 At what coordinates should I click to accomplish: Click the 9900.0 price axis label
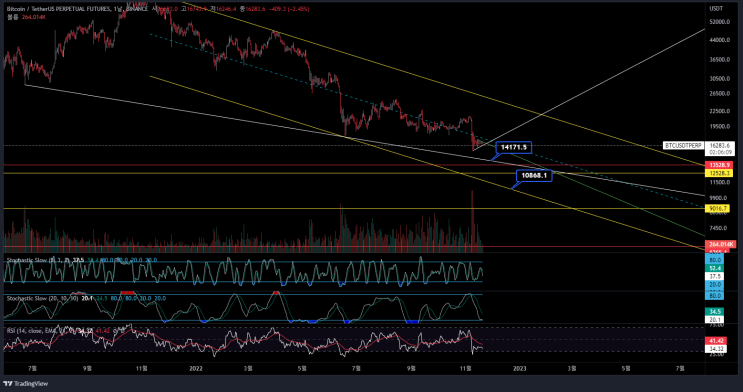click(718, 198)
